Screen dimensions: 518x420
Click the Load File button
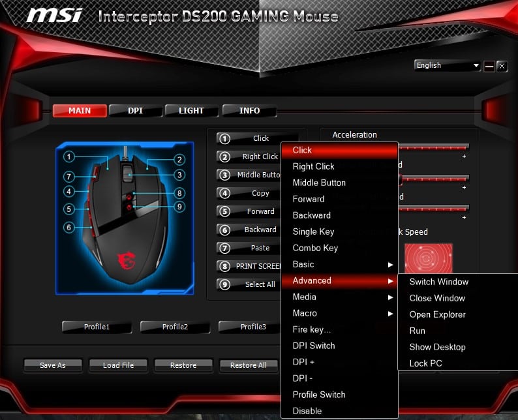118,365
